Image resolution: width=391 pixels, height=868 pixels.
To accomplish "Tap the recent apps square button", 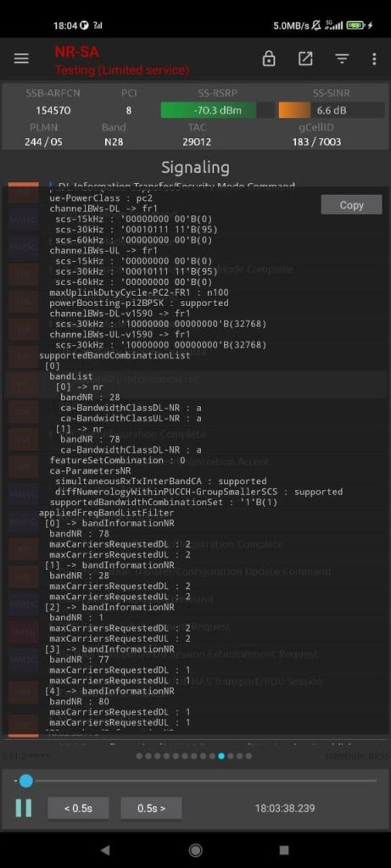I will pos(284,849).
